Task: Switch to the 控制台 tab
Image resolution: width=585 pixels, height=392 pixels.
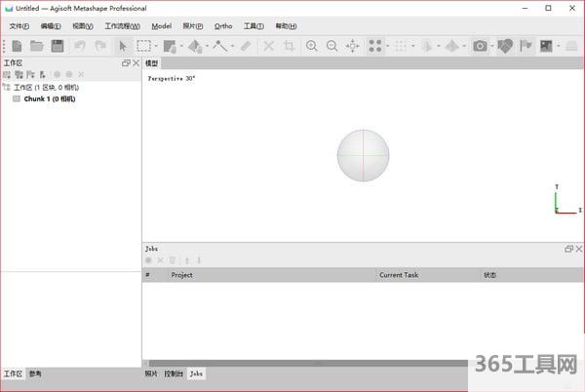Action: tap(173, 373)
